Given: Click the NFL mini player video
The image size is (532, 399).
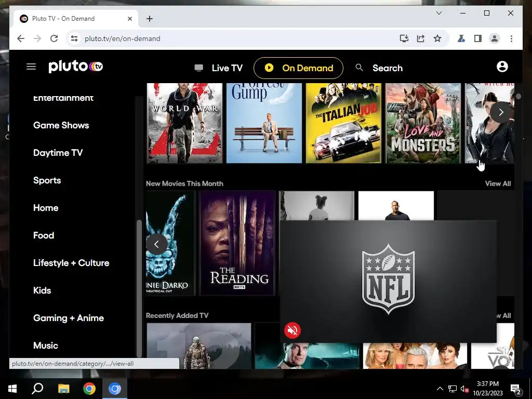Looking at the screenshot, I should point(388,281).
